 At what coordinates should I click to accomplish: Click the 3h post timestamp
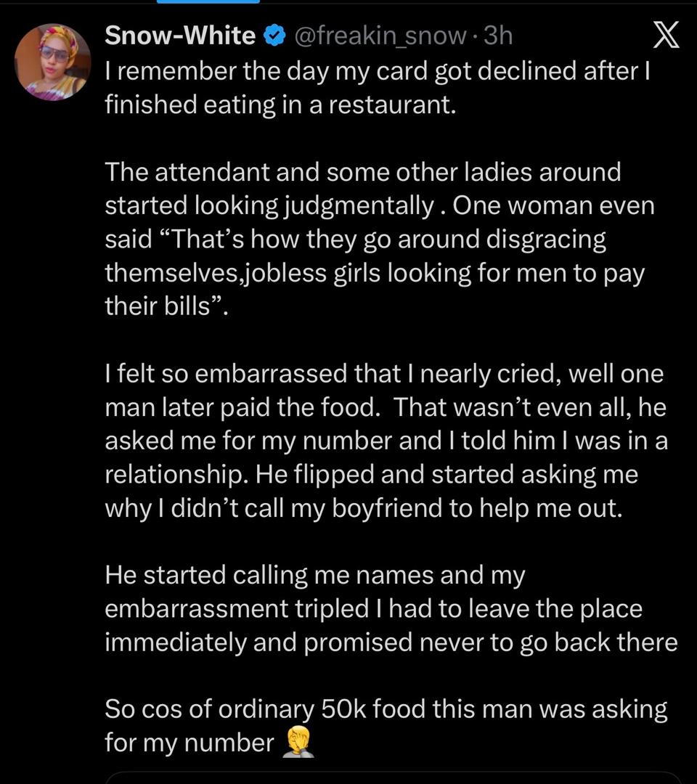(497, 35)
